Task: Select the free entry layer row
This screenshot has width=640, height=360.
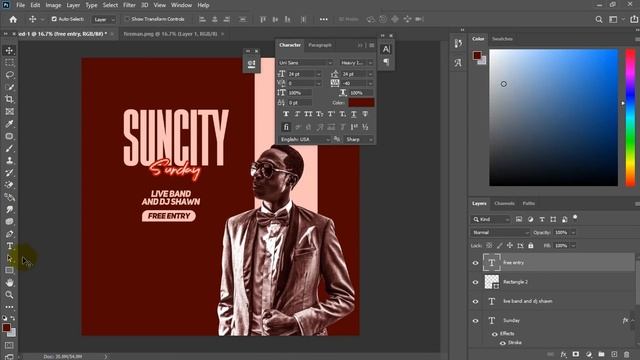Action: point(558,262)
